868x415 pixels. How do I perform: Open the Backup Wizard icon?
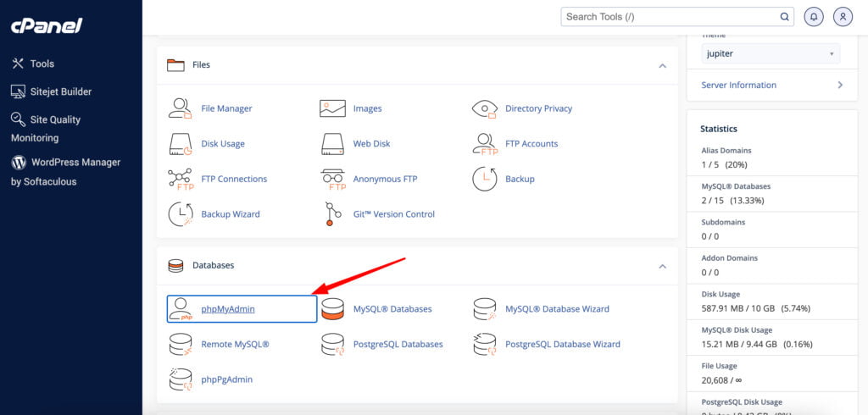click(180, 214)
